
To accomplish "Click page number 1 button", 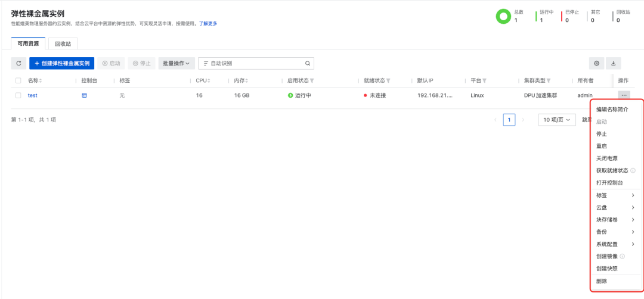I will pyautogui.click(x=509, y=120).
